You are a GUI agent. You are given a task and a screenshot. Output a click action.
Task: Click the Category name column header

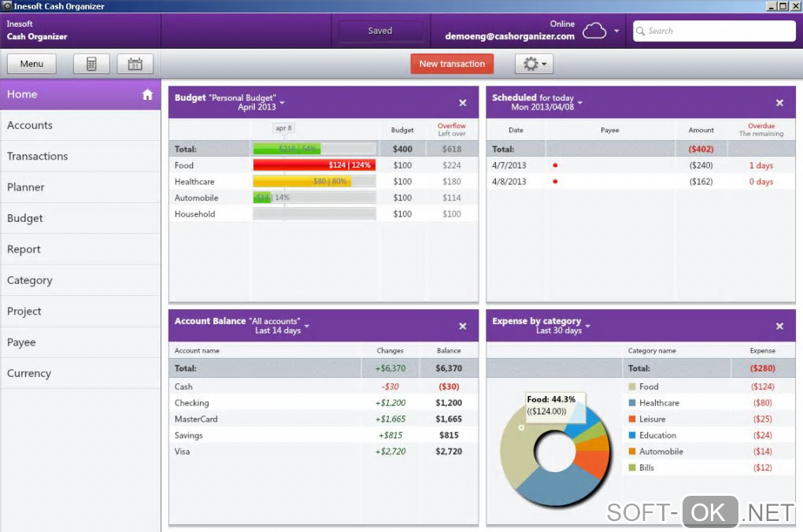(652, 351)
